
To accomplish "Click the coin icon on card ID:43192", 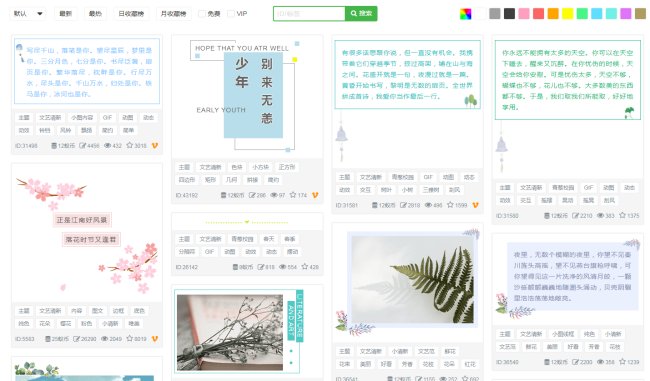I will [223, 195].
